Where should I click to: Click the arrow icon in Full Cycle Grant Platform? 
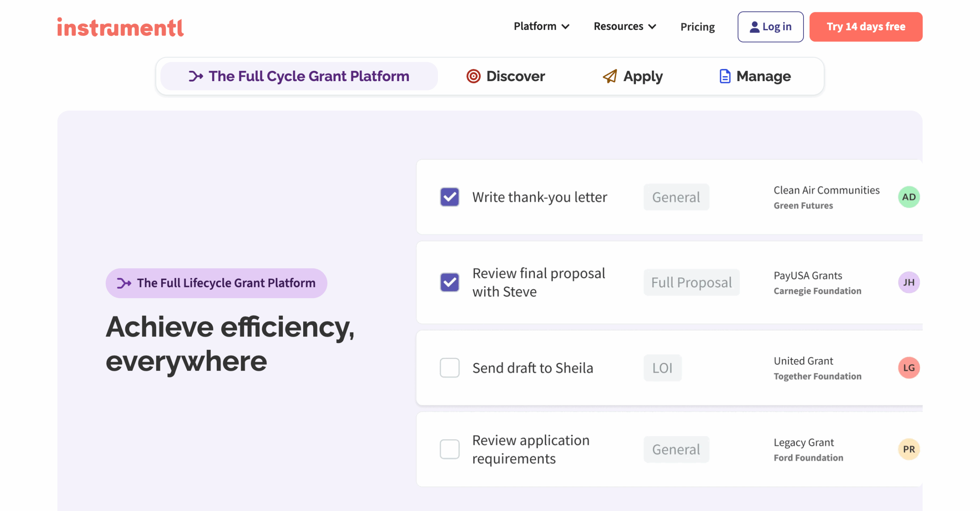pos(196,76)
